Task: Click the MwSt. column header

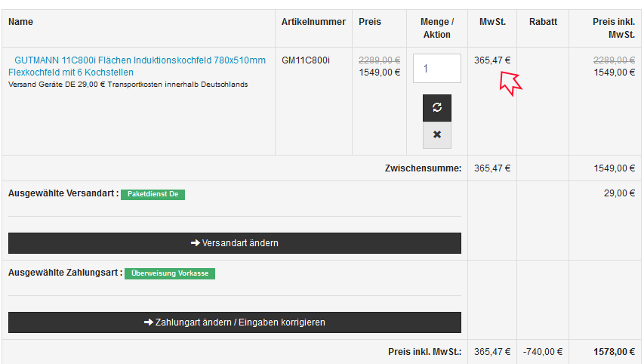Action: point(492,22)
